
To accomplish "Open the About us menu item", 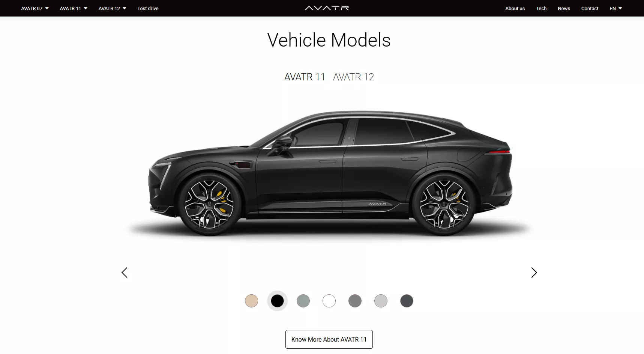I will [515, 8].
